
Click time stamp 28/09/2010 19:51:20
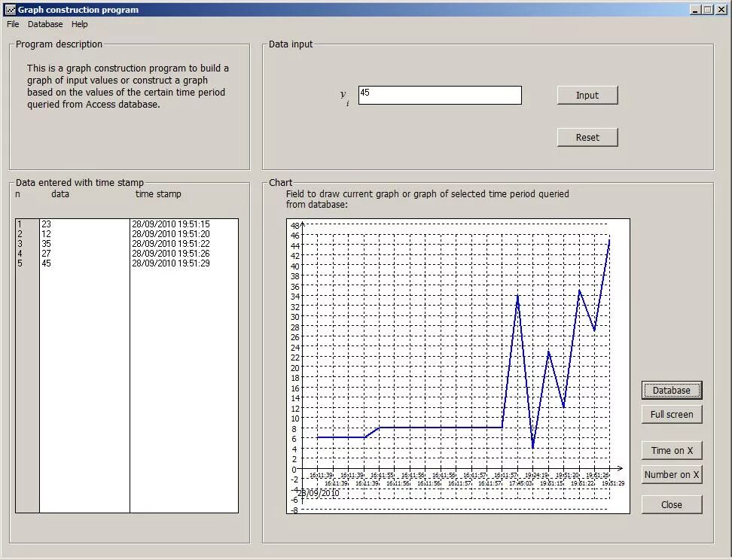(171, 234)
